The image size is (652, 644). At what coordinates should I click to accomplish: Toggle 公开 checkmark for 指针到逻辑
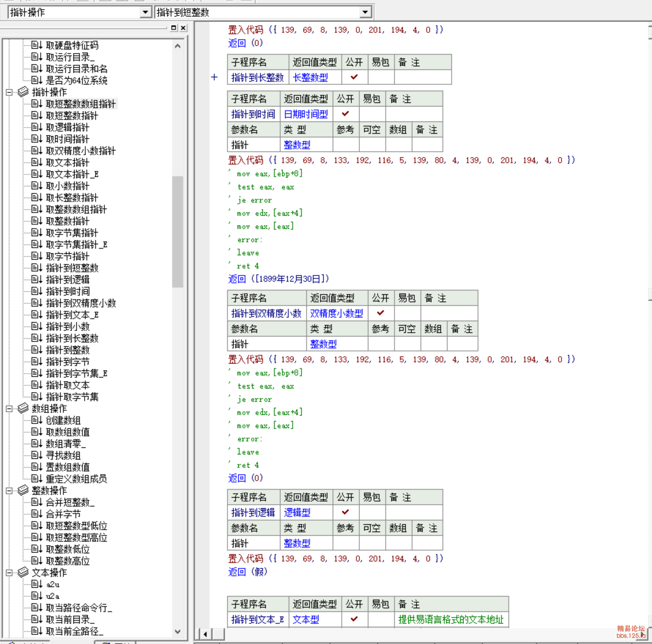click(x=345, y=512)
